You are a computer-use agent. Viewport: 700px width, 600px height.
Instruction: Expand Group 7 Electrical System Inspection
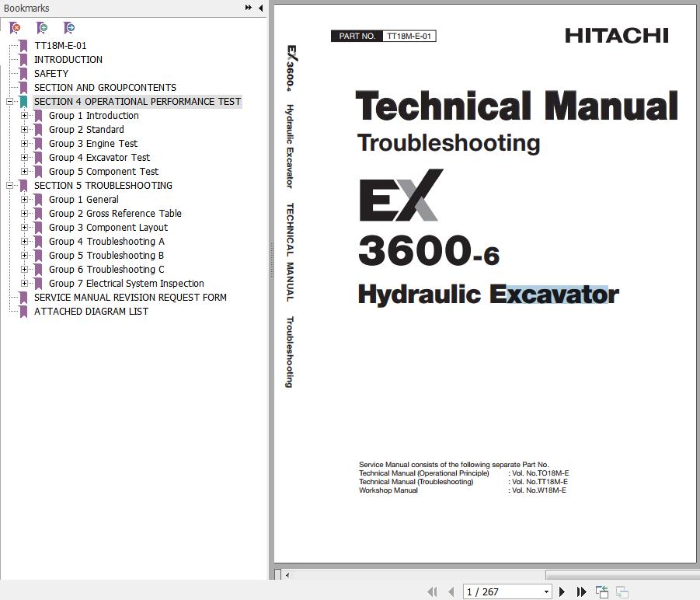[x=25, y=284]
